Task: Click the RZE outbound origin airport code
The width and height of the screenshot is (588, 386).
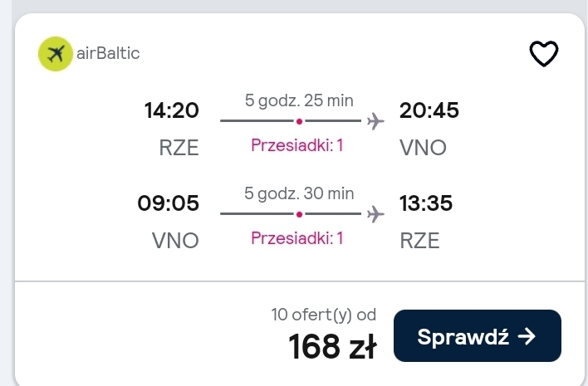Action: [x=179, y=147]
